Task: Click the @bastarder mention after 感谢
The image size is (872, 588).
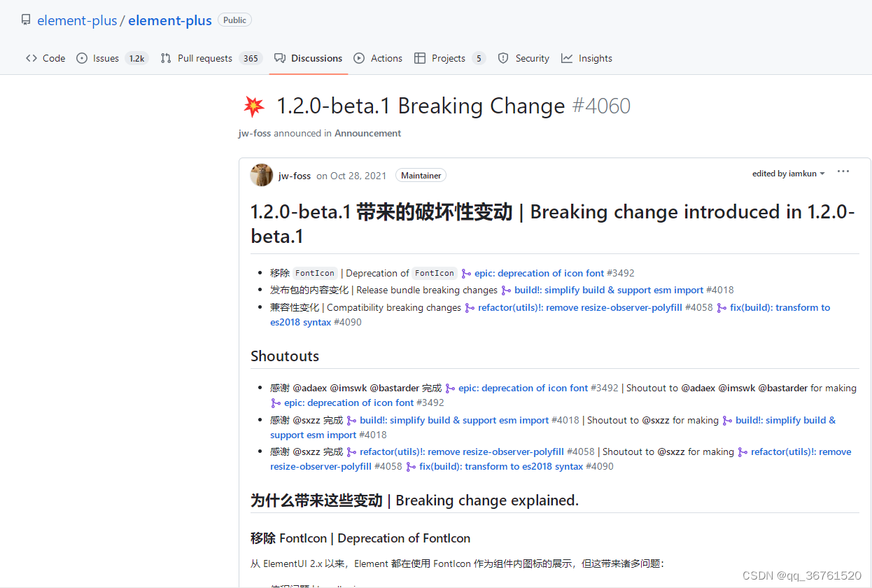Action: tap(394, 388)
